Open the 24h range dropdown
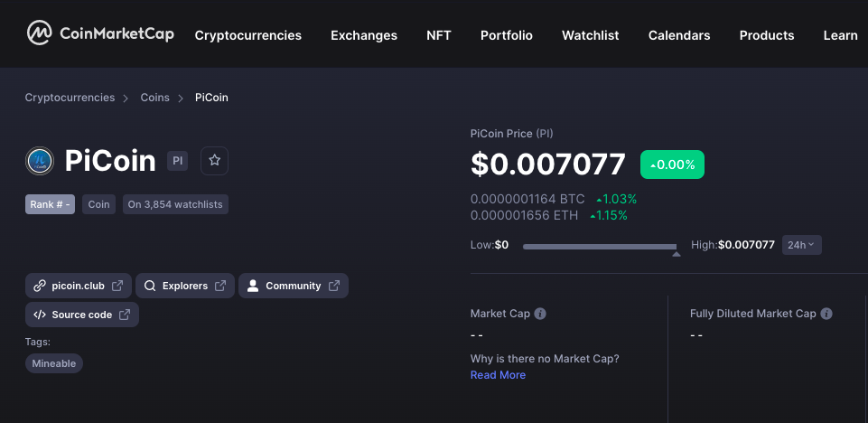Image resolution: width=868 pixels, height=423 pixels. (x=801, y=245)
